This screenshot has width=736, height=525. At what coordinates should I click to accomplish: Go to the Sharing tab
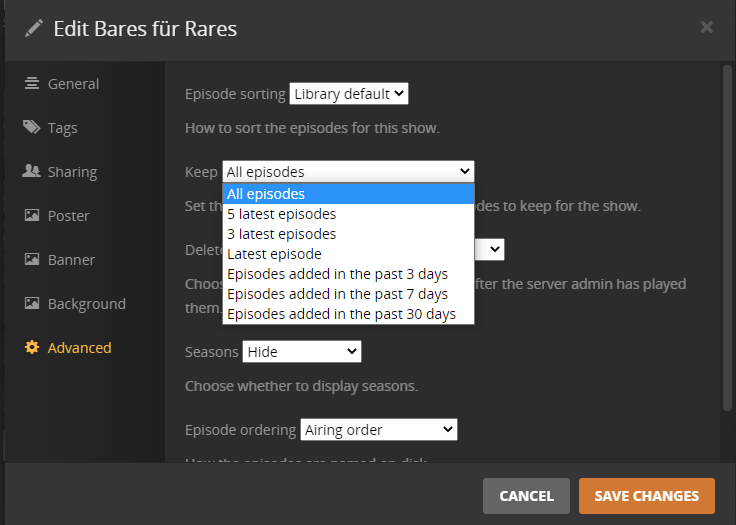(72, 172)
